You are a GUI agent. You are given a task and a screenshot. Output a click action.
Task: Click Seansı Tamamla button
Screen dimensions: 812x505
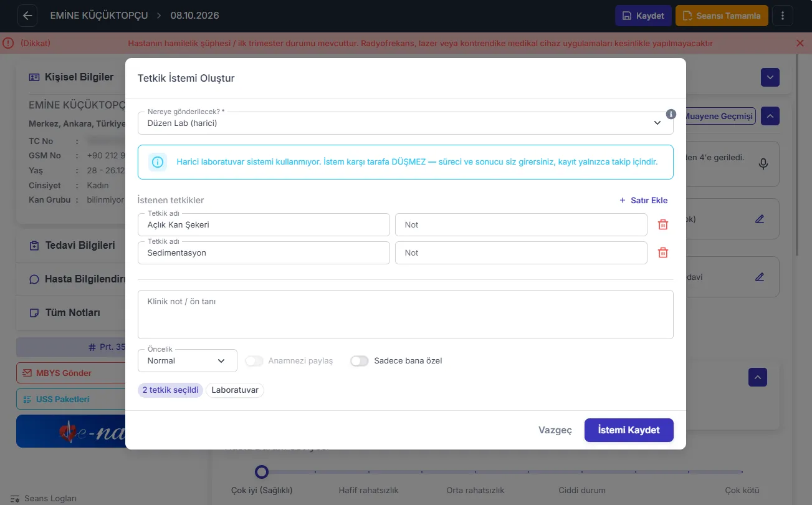point(721,16)
